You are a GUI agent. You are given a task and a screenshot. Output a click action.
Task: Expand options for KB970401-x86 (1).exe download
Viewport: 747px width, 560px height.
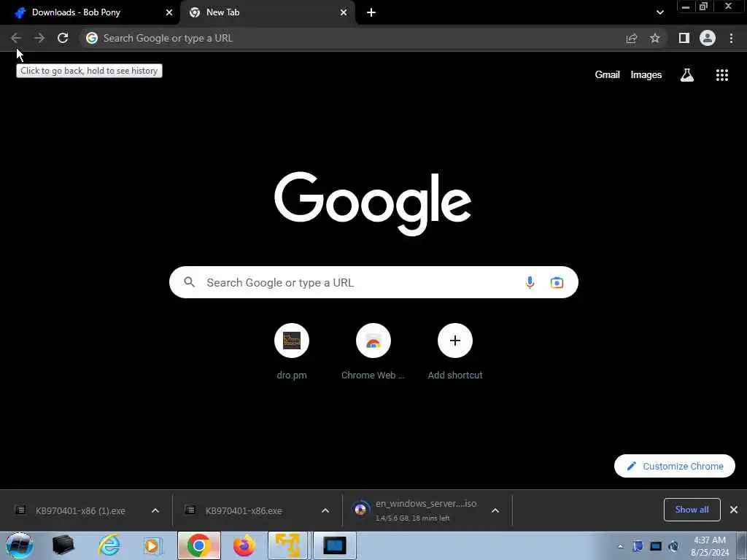click(155, 510)
